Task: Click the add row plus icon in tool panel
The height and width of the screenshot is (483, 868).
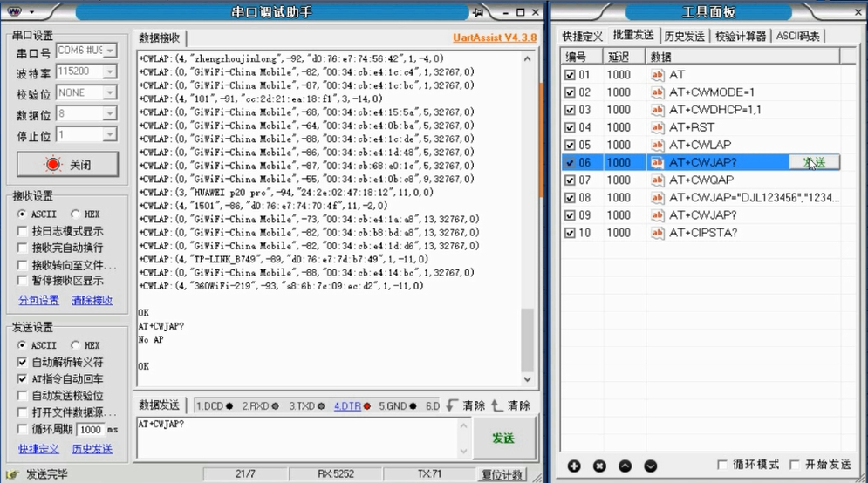Action: 574,466
